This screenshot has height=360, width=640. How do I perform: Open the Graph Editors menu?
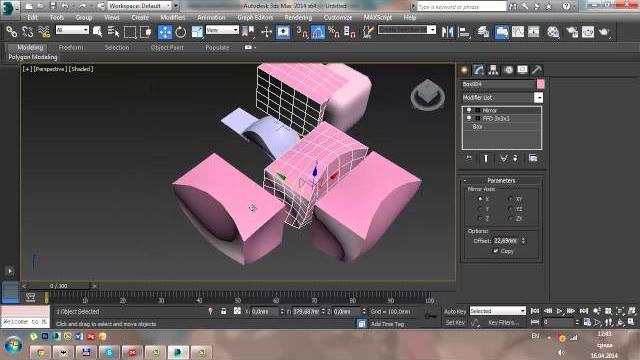(x=255, y=18)
